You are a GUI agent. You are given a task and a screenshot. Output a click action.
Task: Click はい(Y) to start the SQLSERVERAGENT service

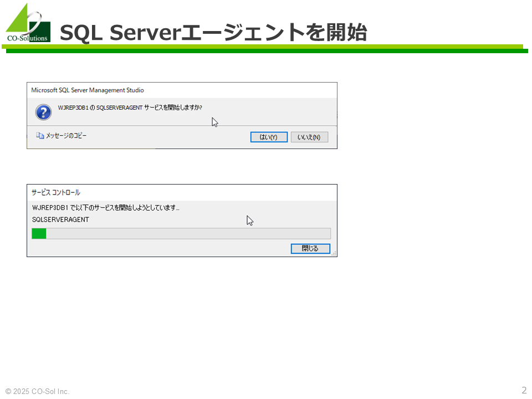[x=269, y=137]
